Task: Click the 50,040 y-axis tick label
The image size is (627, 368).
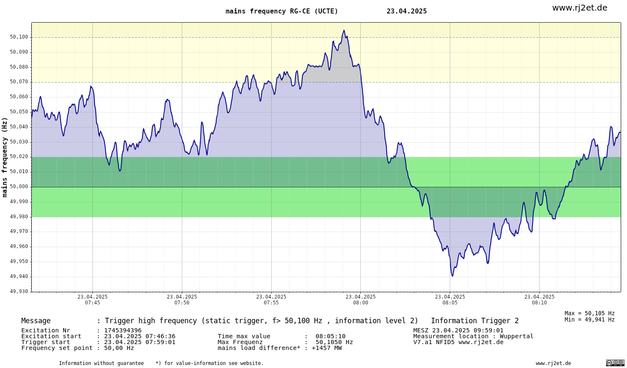Action: 20,127
